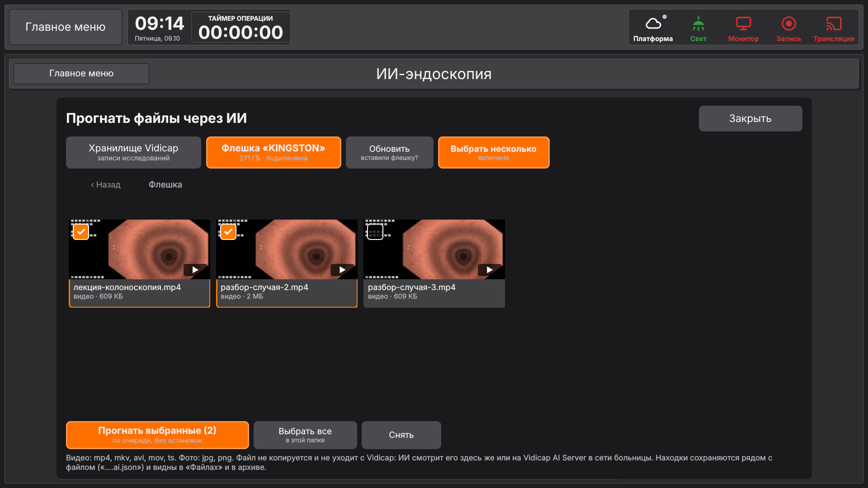The image size is (868, 488).
Task: Run Прогнать выбранные (2) button
Action: pos(157,435)
